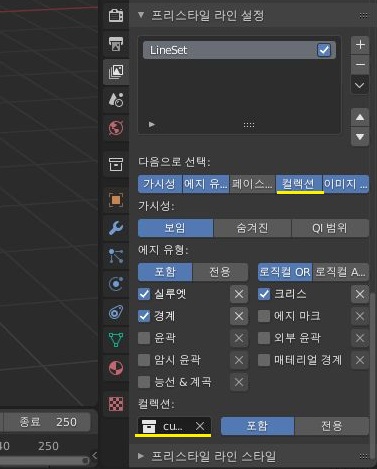Move line set down with arrow

coord(360,137)
